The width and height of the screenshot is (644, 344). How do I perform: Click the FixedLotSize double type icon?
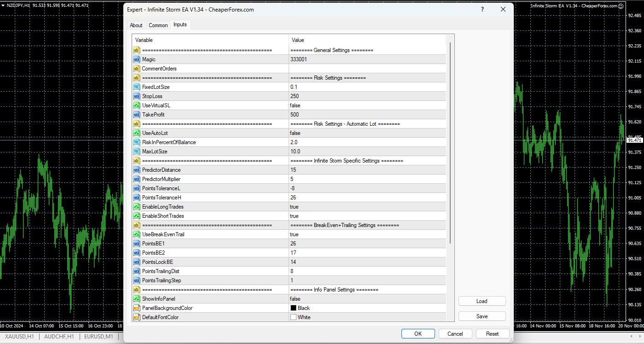pyautogui.click(x=136, y=87)
